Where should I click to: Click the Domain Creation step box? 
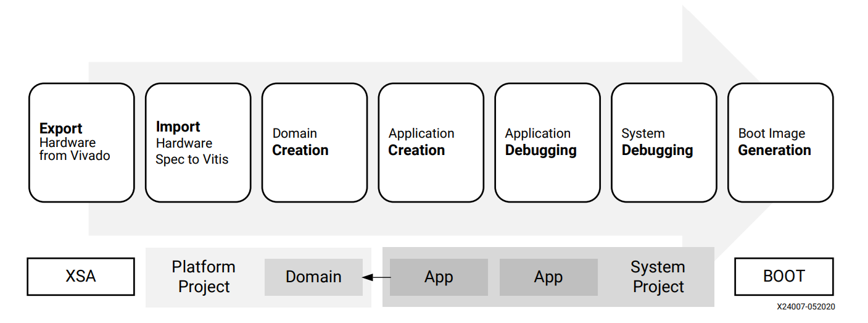[x=315, y=143]
